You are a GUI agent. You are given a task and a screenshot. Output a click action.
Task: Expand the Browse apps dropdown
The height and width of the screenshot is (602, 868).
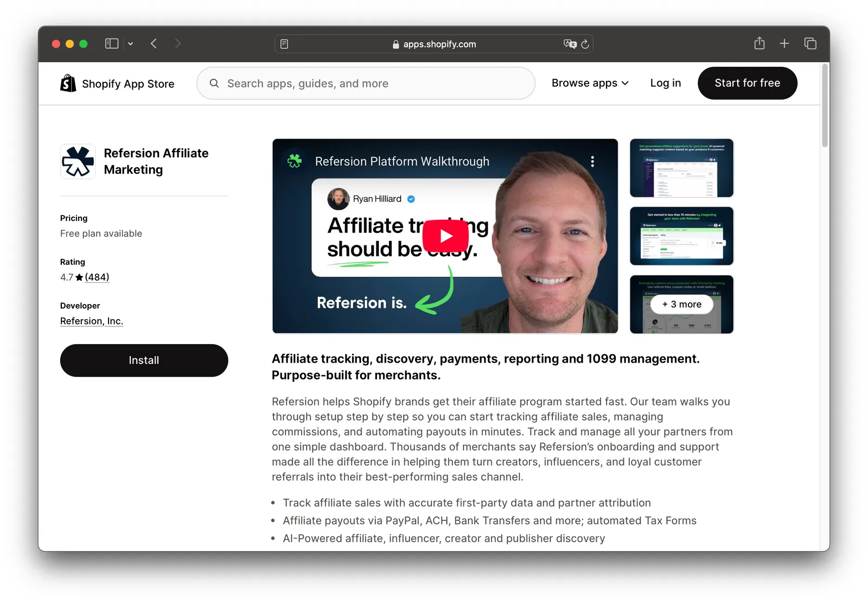click(590, 83)
